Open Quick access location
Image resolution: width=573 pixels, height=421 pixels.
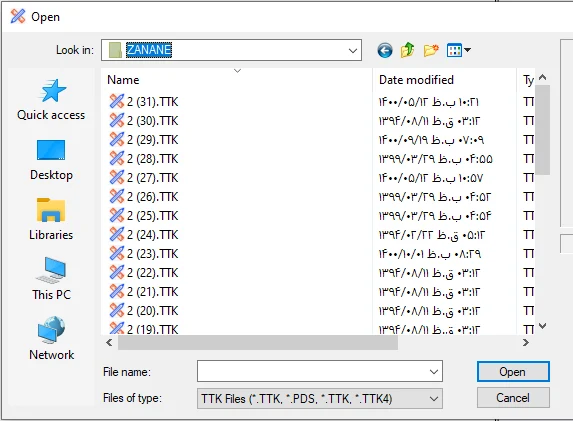tap(51, 99)
